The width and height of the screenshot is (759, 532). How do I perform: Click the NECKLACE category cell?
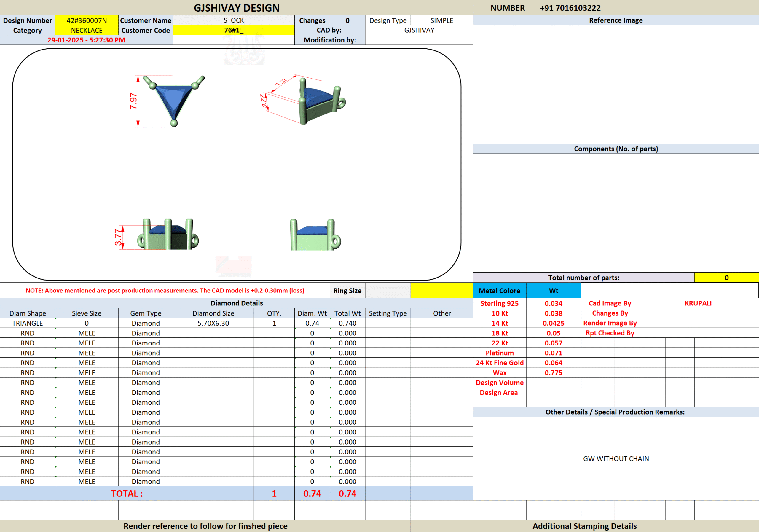tap(87, 31)
